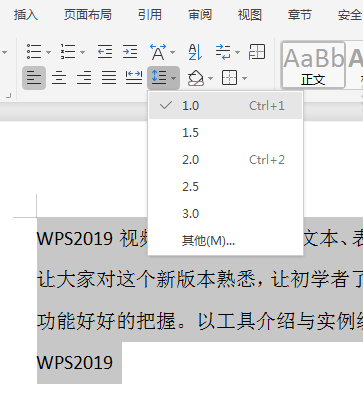Viewport: 363px width, 398px height.
Task: Click the first-line text WPS2019 视频
Action: pos(92,238)
